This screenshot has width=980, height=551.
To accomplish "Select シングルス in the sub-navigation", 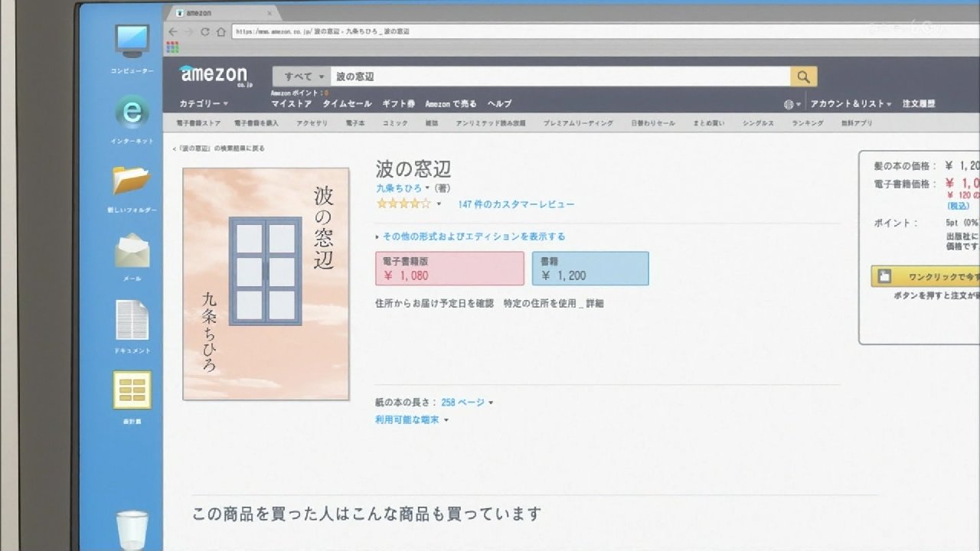I will pyautogui.click(x=758, y=123).
